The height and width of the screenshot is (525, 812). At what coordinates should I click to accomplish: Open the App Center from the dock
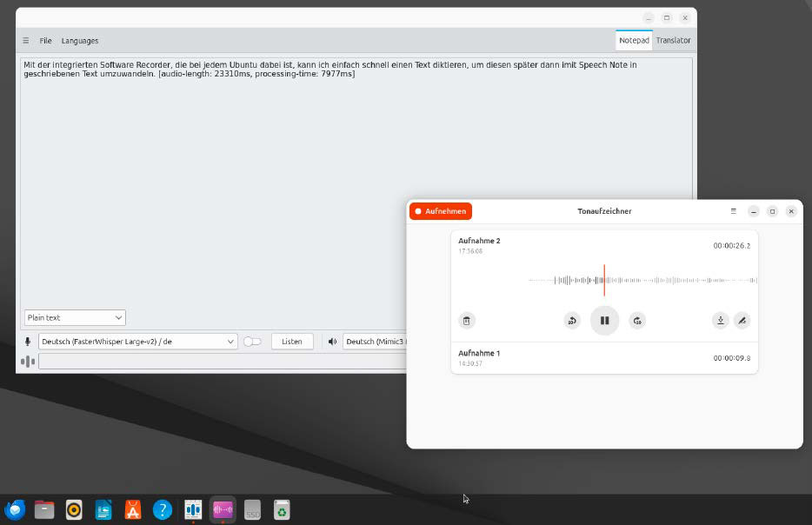[133, 510]
